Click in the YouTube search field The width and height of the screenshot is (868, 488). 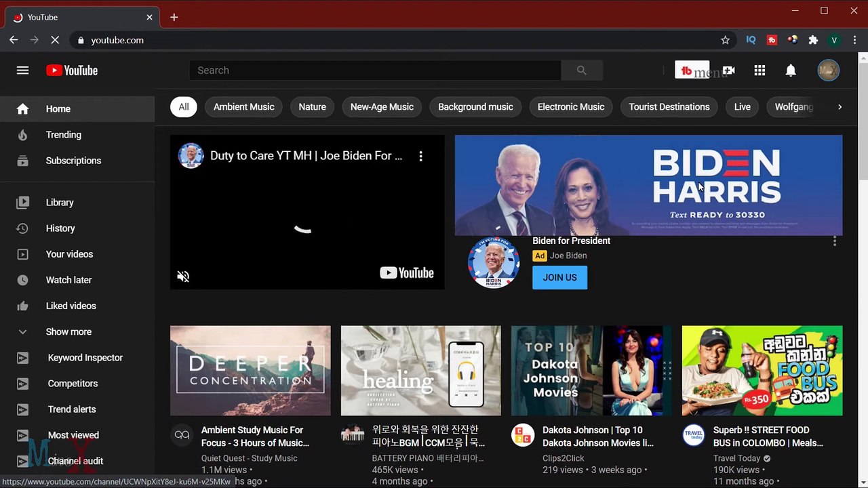pyautogui.click(x=375, y=70)
